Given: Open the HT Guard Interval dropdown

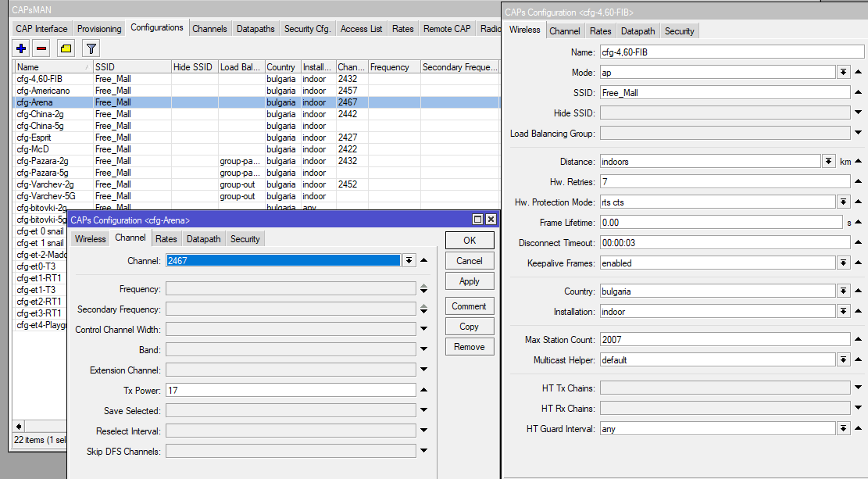Looking at the screenshot, I should click(843, 428).
